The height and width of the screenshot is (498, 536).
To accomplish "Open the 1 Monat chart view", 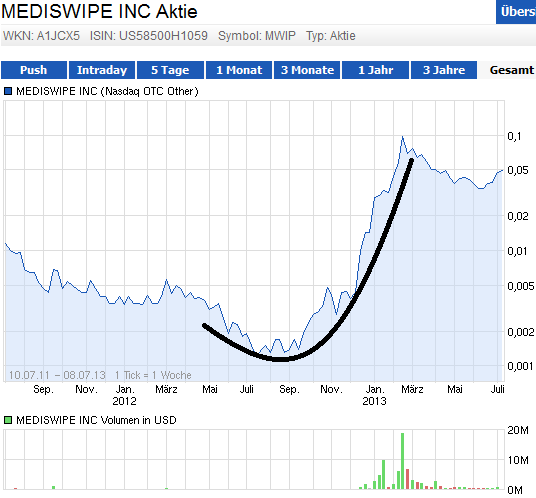I will (239, 70).
